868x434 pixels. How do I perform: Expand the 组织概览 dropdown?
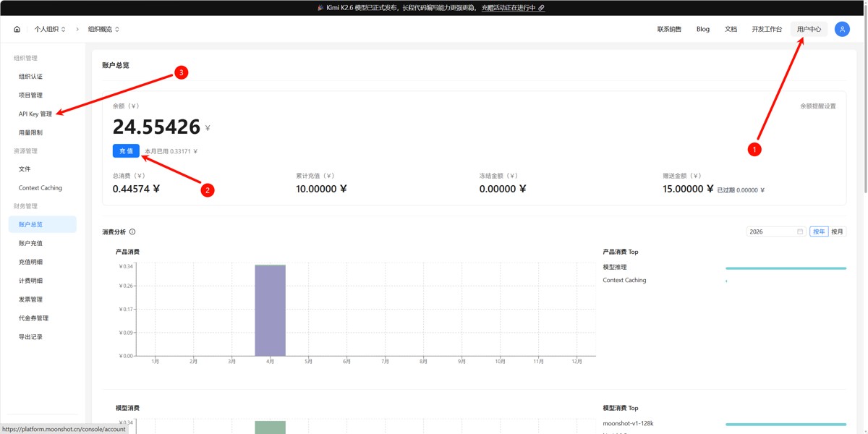103,30
